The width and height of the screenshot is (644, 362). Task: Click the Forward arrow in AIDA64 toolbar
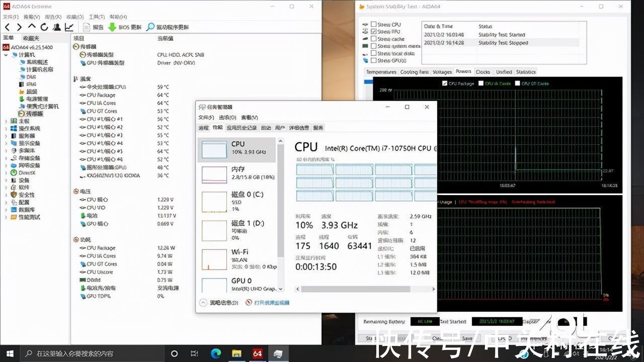tap(19, 27)
